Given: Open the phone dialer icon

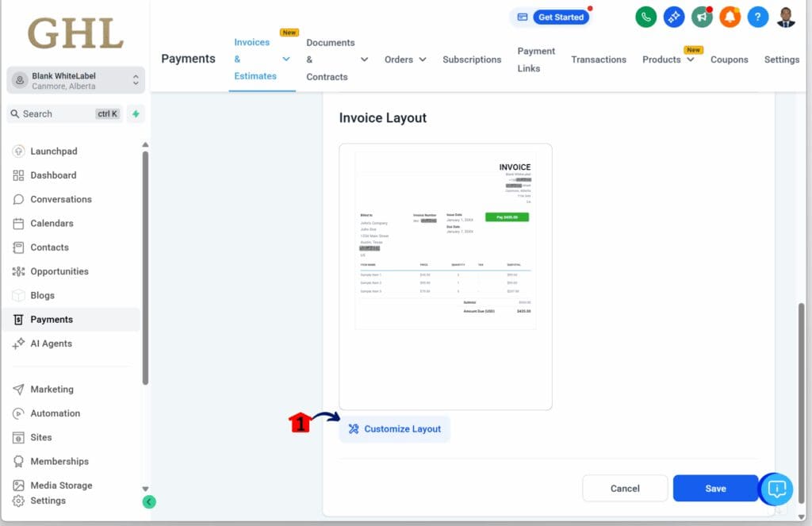Looking at the screenshot, I should (x=645, y=16).
